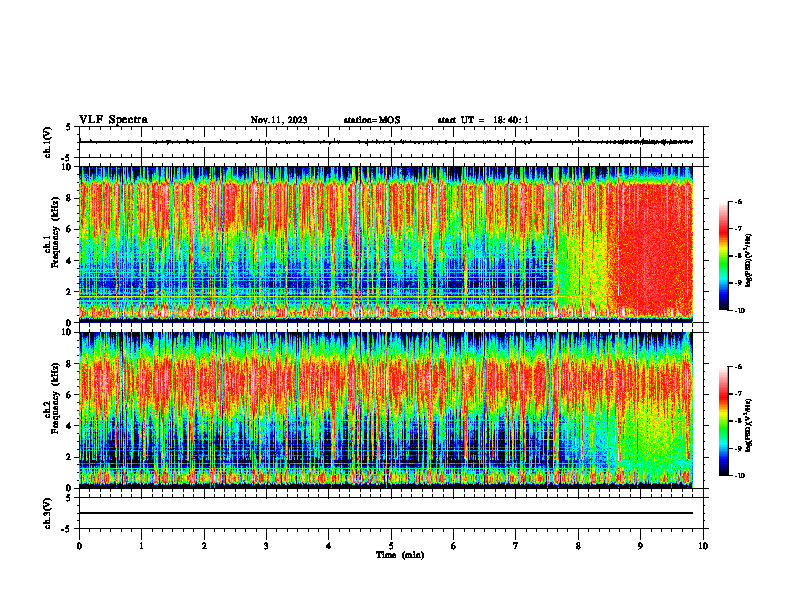The height and width of the screenshot is (612, 792).
Task: Select the date text "Nov.11, 2023"
Action: pos(279,120)
